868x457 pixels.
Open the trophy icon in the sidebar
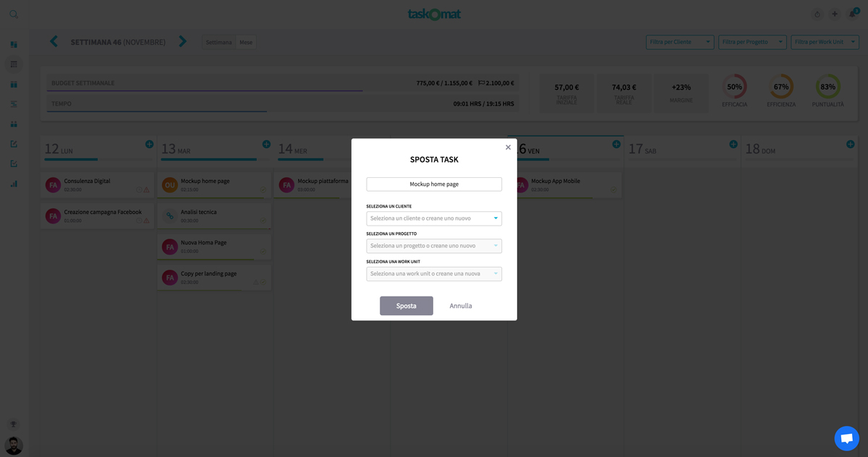pyautogui.click(x=14, y=424)
